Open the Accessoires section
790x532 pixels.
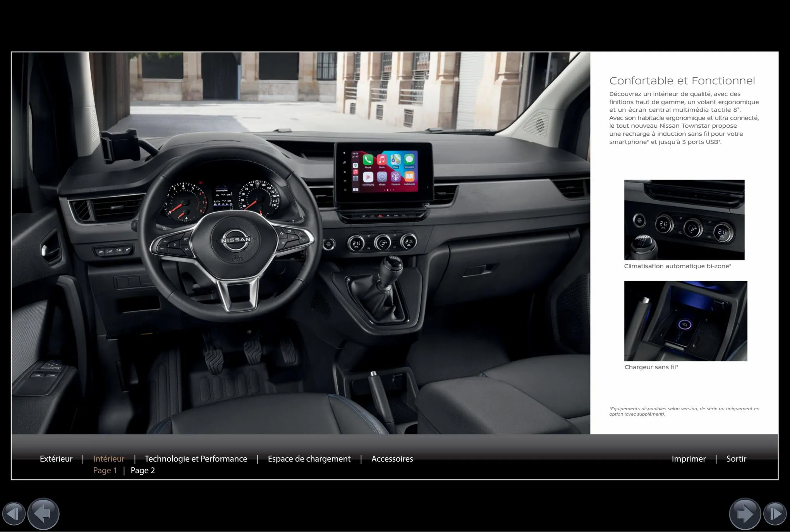tap(392, 459)
